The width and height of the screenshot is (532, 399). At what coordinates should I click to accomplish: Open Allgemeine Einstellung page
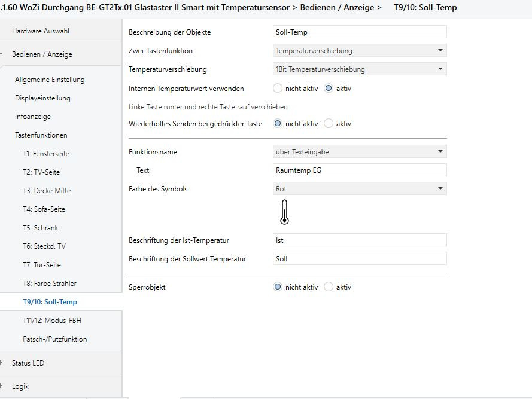point(50,80)
